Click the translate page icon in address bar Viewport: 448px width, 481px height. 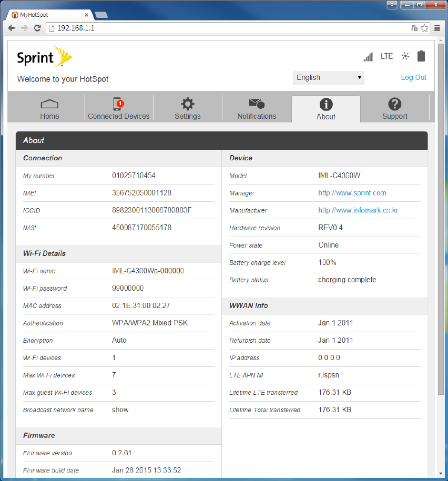point(414,28)
